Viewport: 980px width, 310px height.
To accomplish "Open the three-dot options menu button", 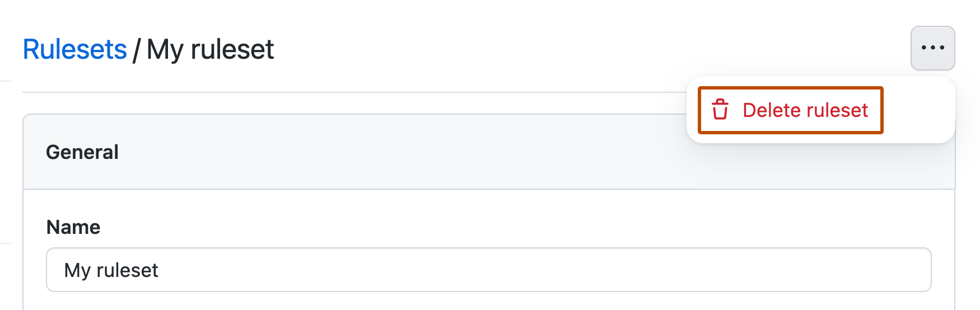I will pyautogui.click(x=932, y=48).
